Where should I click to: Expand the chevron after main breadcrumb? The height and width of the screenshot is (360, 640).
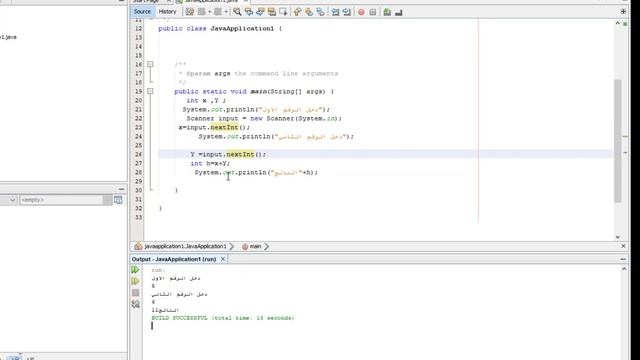pyautogui.click(x=267, y=247)
